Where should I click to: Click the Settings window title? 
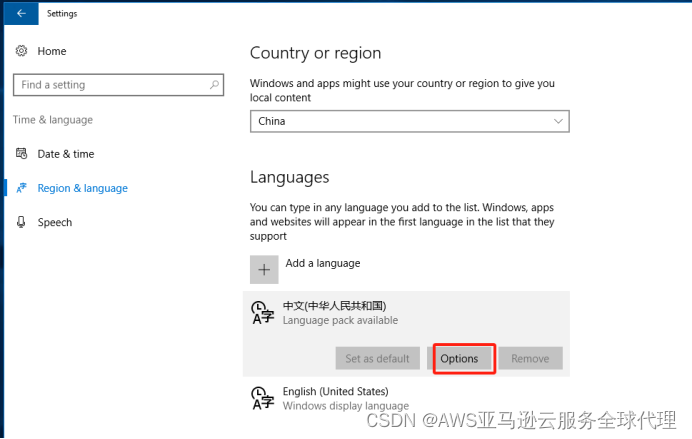[62, 14]
